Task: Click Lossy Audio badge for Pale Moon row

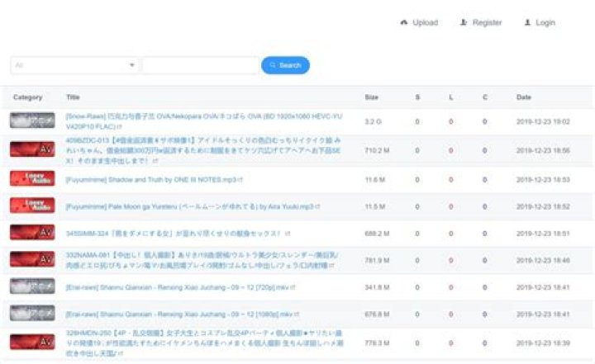Action: pos(32,206)
